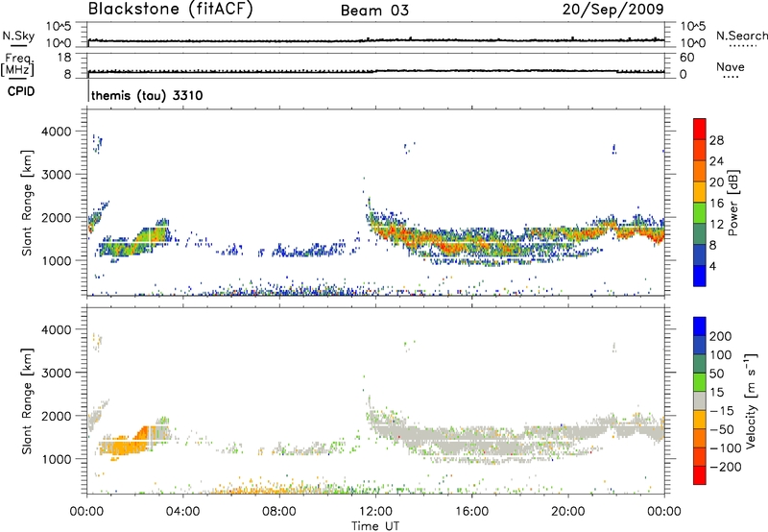Click the 'N.Sky' legend label
This screenshot has height=532, width=768.
point(18,36)
